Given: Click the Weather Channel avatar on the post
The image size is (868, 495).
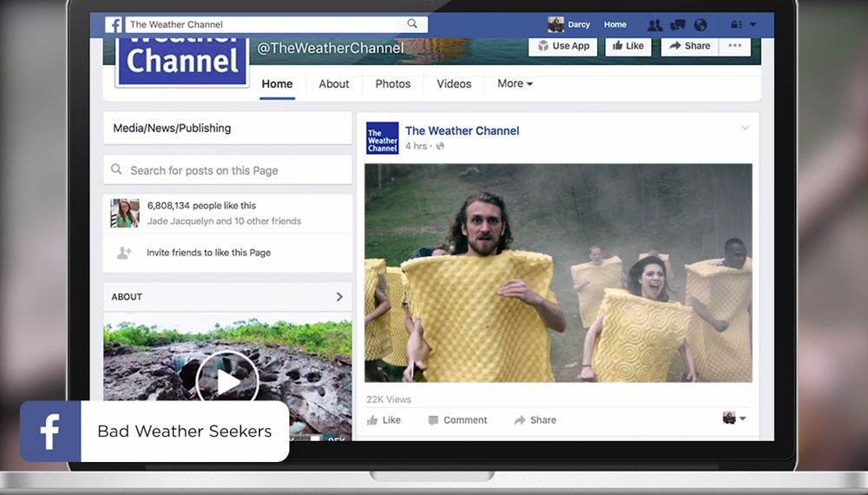Looking at the screenshot, I should [383, 138].
